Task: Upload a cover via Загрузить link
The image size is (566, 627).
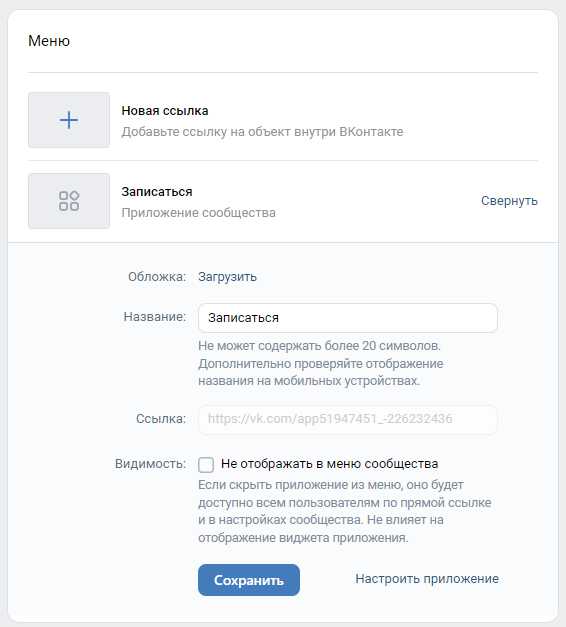Action: click(227, 277)
